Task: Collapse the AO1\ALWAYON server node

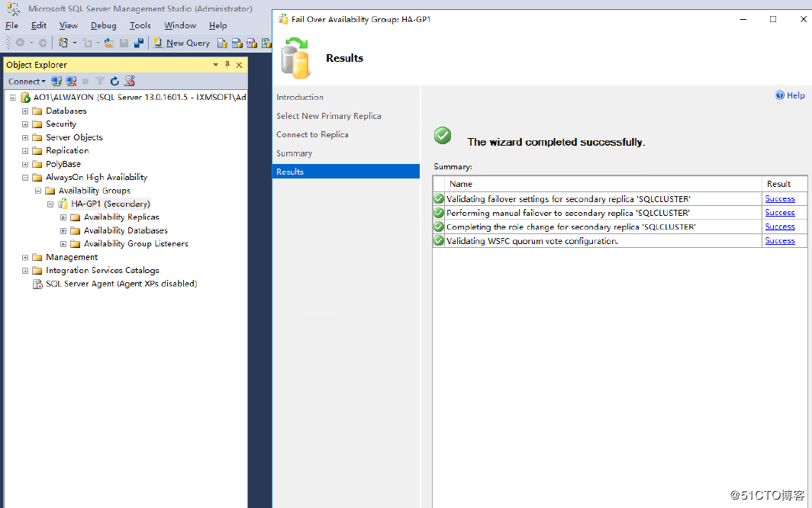Action: point(12,98)
